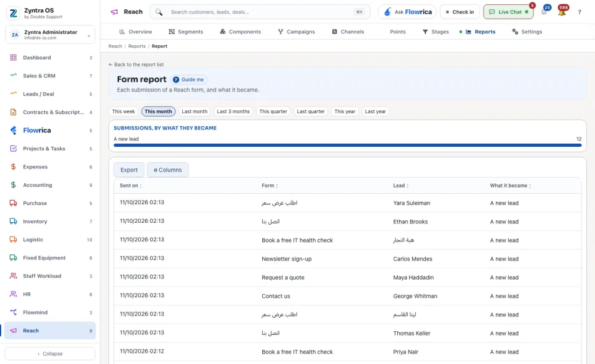This screenshot has height=364, width=595.
Task: Toggle the Check in status
Action: (460, 12)
